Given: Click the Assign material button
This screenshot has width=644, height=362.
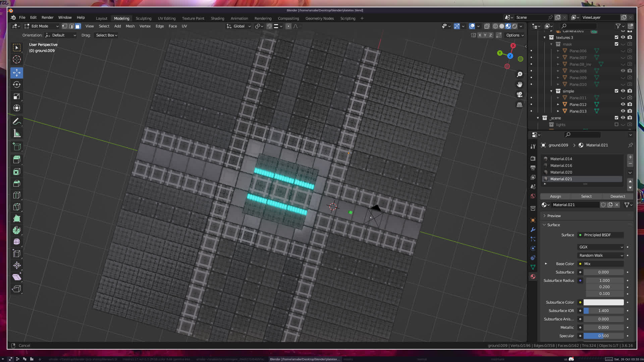Looking at the screenshot, I should click(x=555, y=196).
